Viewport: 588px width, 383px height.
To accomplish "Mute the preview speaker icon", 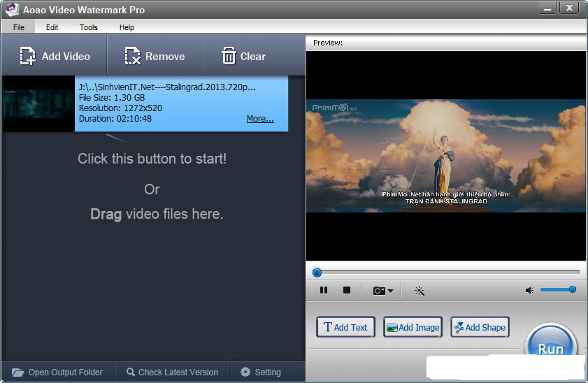I will pos(529,291).
